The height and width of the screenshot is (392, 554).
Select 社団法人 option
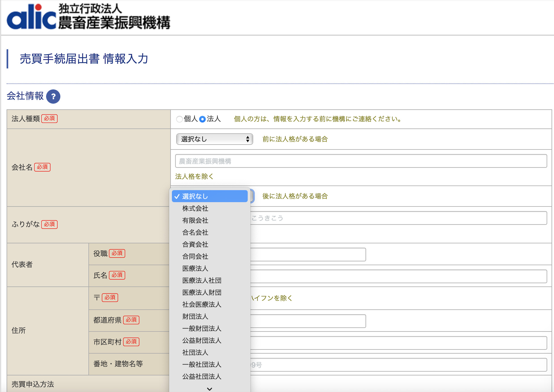tap(210, 353)
